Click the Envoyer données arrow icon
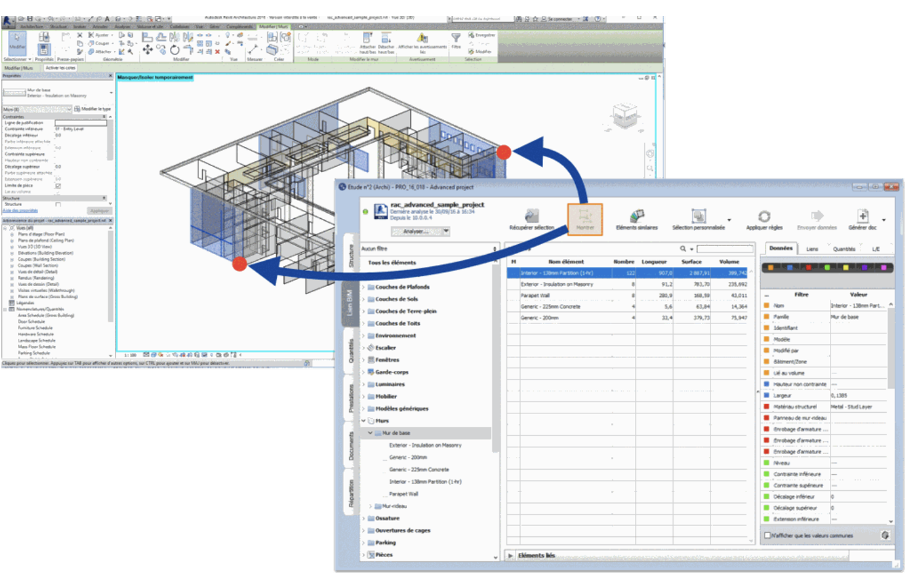Viewport: 908px width, 588px height. [817, 216]
